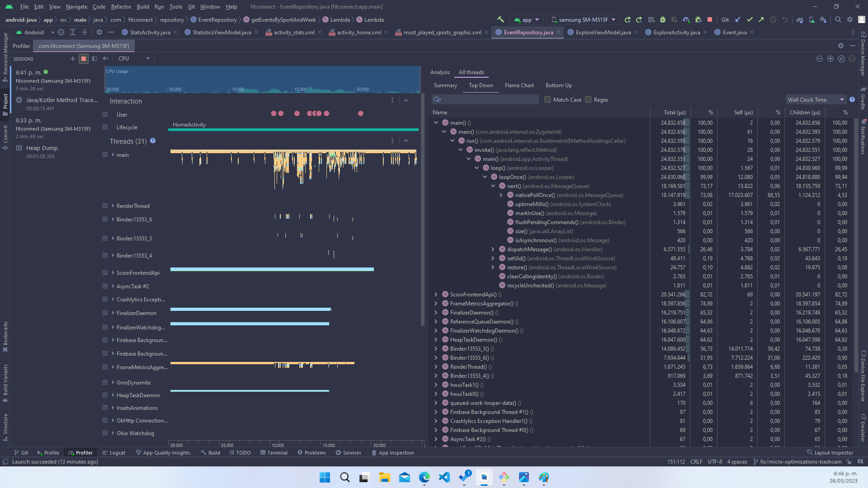Screen dimensions: 868x488
Task: Open the app run configuration dropdown
Action: coord(527,19)
